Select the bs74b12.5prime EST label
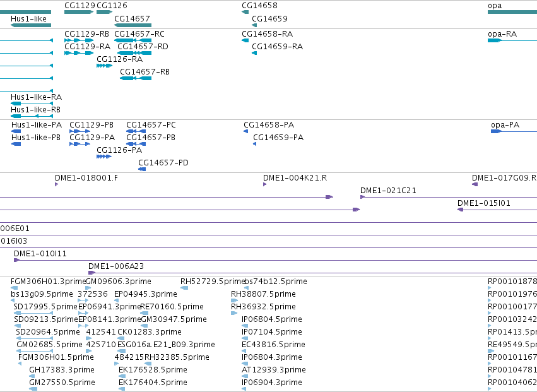The image size is (537, 392). click(x=276, y=282)
